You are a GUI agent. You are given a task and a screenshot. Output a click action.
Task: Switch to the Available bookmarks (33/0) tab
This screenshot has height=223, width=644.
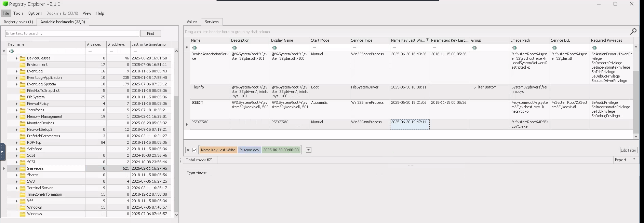[63, 22]
